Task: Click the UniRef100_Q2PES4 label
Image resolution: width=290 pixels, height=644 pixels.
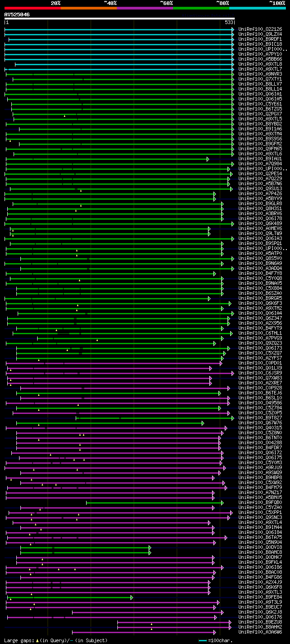Action: click(x=260, y=173)
